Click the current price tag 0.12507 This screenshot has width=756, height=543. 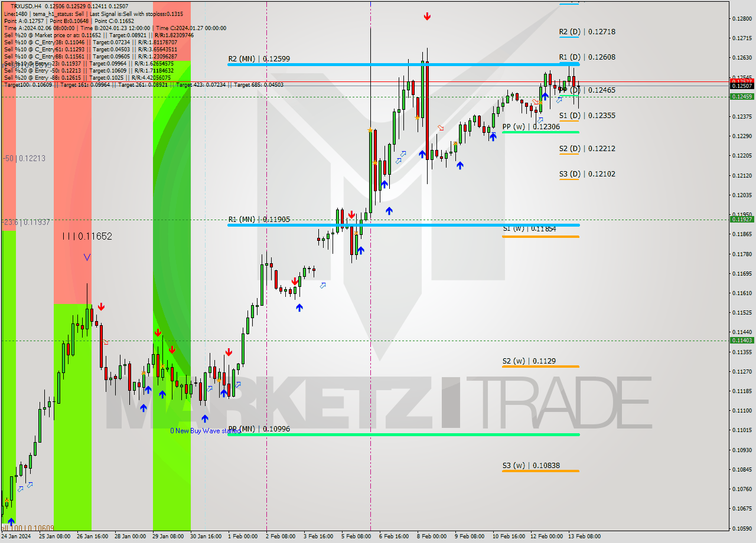[742, 86]
